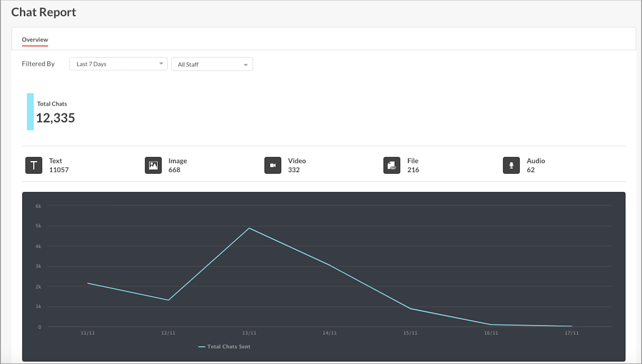
Task: Click the 16/11 x-axis date label
Action: pos(491,333)
